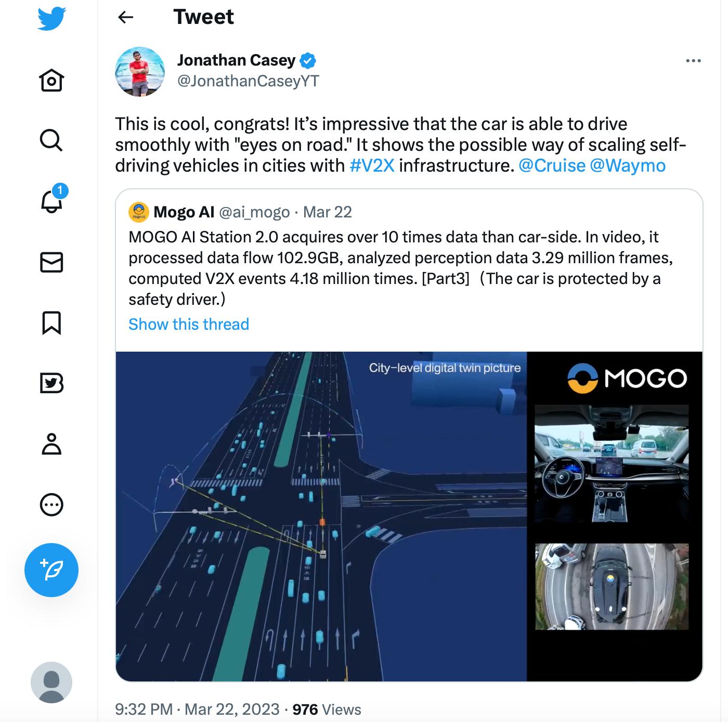Expand the More circle menu in sidebar
Viewport: 728px width, 722px height.
coord(51,505)
